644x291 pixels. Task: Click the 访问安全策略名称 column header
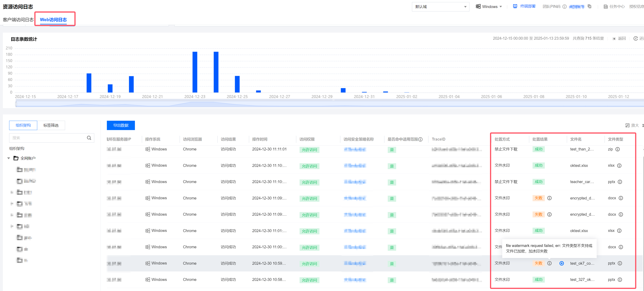359,139
